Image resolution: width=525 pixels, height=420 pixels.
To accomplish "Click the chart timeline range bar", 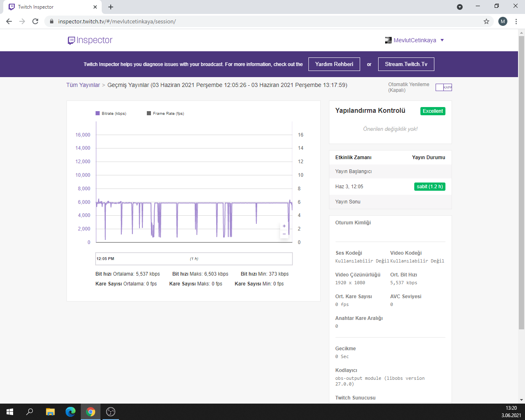I will tap(194, 259).
